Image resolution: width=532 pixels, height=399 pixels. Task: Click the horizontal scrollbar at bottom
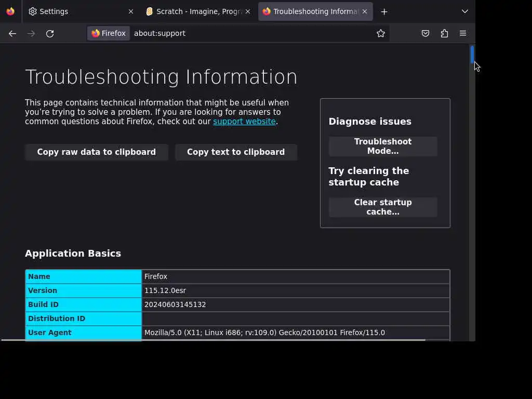[213, 340]
